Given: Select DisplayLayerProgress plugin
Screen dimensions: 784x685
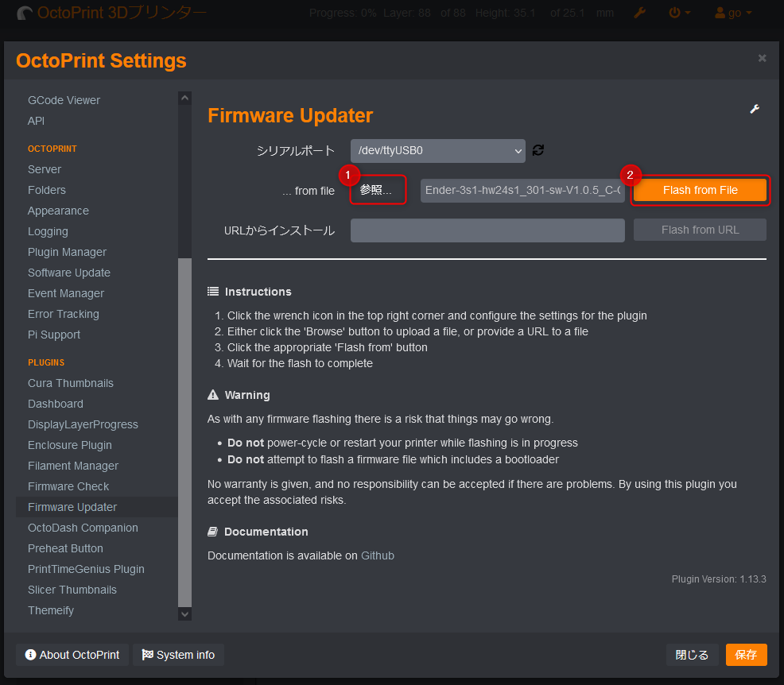Looking at the screenshot, I should pos(83,424).
